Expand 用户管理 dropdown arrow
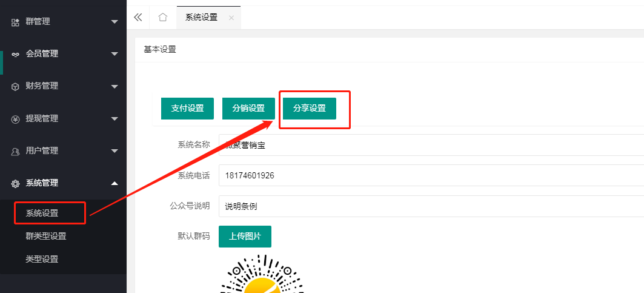The image size is (644, 293). tap(115, 151)
